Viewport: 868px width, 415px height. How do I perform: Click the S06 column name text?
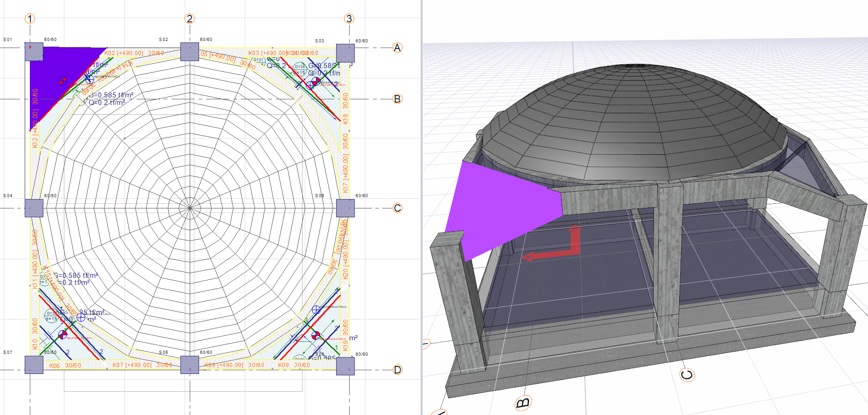[x=164, y=353]
